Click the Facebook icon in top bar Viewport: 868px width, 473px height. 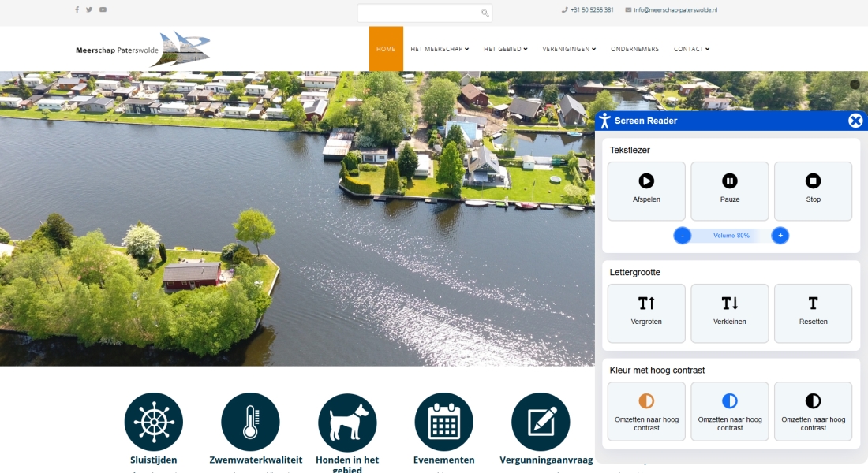point(77,10)
